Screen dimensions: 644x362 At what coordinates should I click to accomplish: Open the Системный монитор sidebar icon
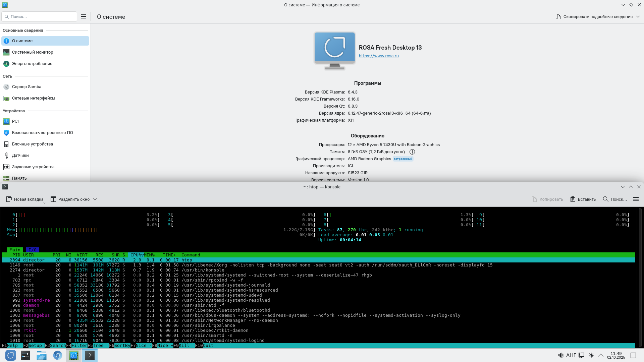(6, 52)
